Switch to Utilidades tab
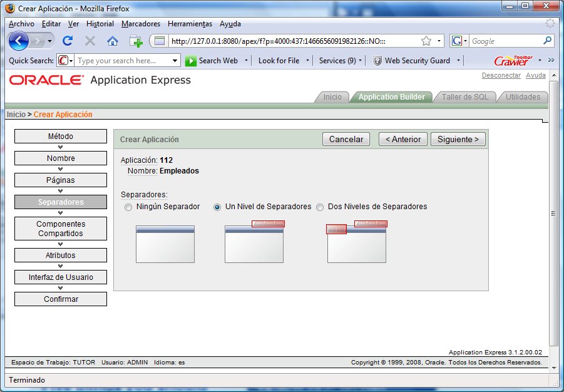564x392 pixels. [x=523, y=97]
